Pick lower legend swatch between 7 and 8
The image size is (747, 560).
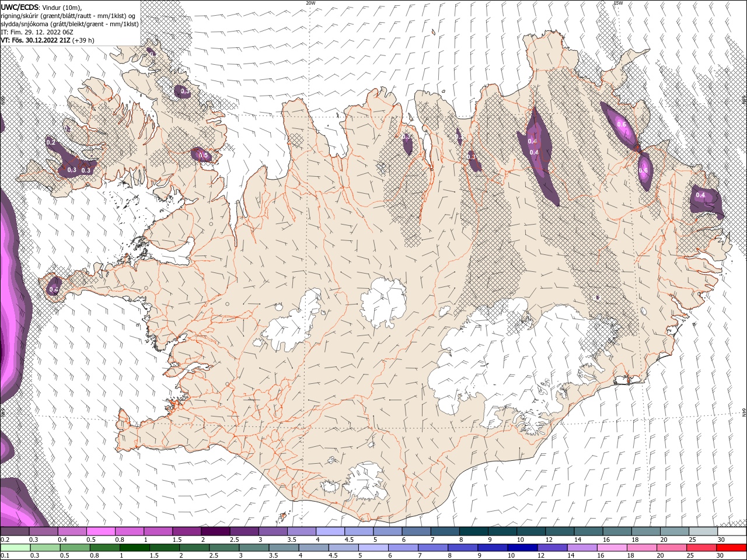pos(433,548)
